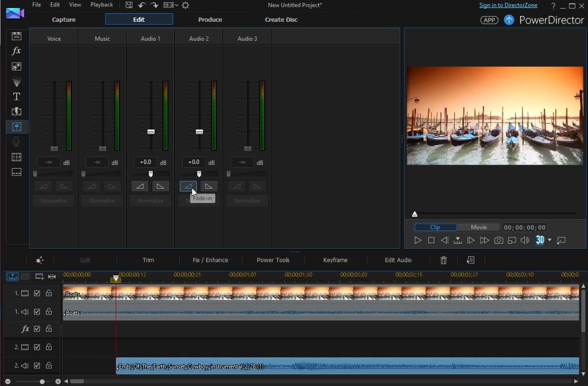Switch to the Produce tab

[210, 20]
